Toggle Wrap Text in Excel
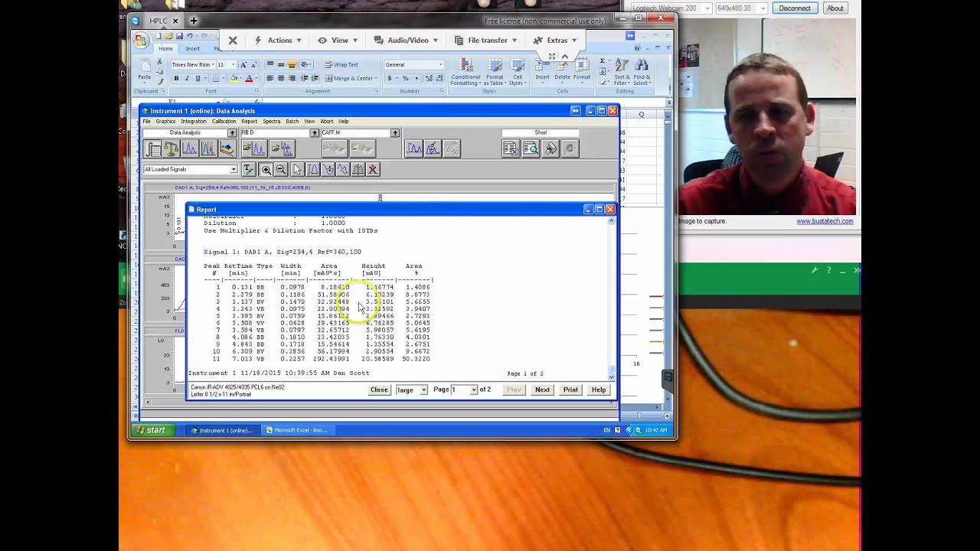The image size is (980, 551). tap(341, 65)
